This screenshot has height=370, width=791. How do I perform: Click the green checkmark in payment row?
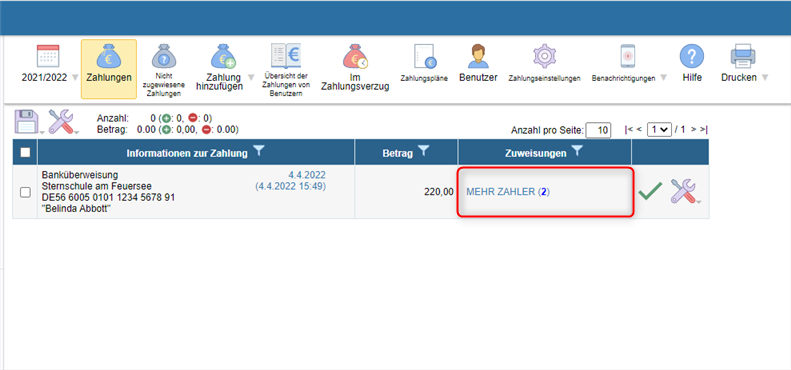(650, 192)
